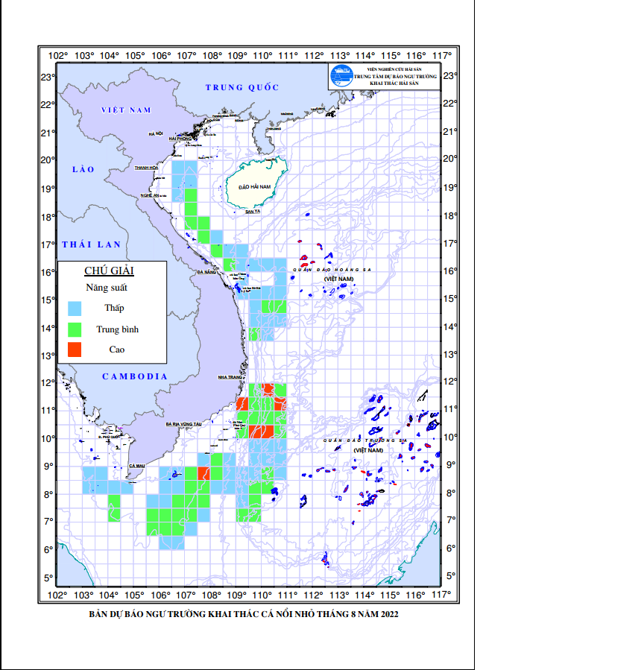Click the TRUNG QUỐC country label
This screenshot has width=644, height=670.
coord(242,87)
